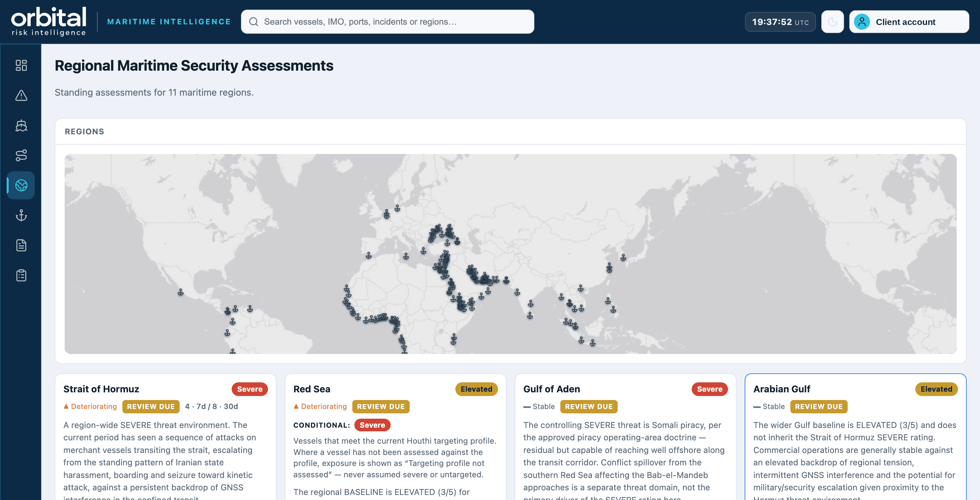Click Elevated badge on Red Sea card
This screenshot has width=980, height=500.
[476, 389]
